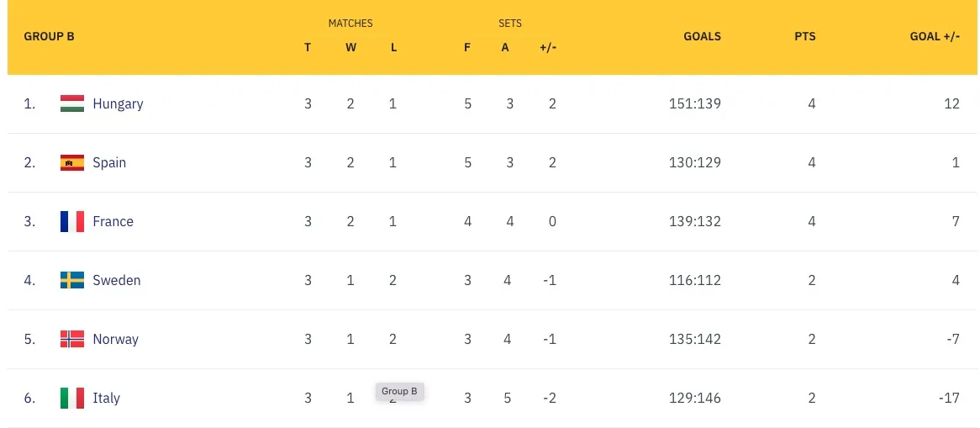Open the Sweden team page
The height and width of the screenshot is (428, 980).
point(116,281)
